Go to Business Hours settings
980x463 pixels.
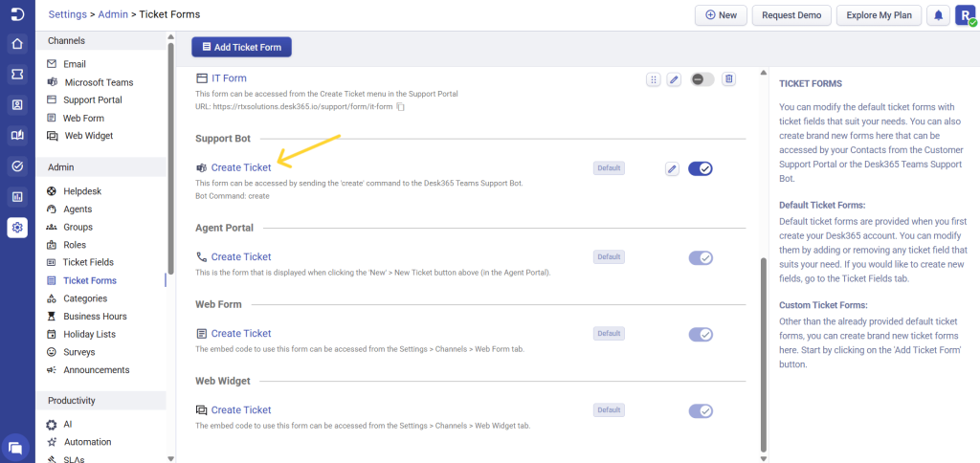pos(95,317)
